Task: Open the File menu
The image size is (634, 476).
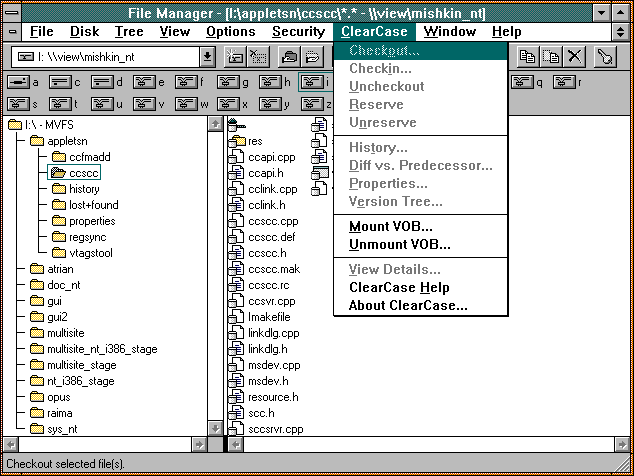Action: [42, 32]
